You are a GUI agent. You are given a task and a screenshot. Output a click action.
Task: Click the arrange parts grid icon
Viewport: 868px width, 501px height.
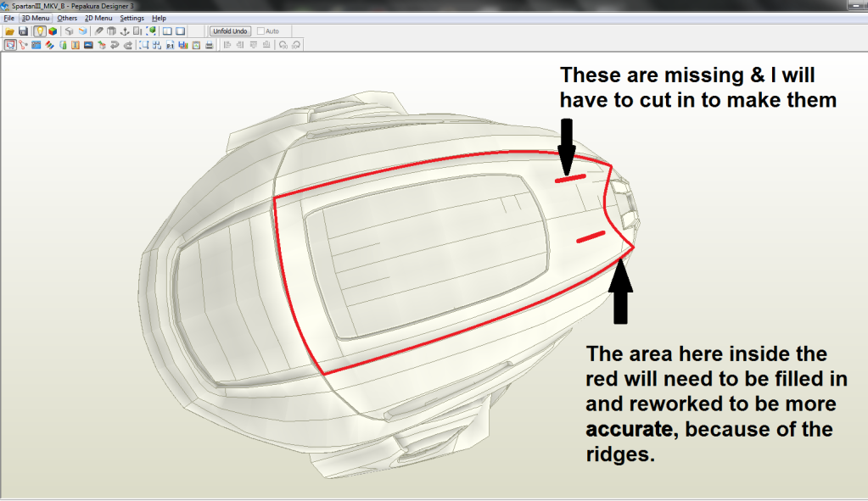[x=157, y=45]
